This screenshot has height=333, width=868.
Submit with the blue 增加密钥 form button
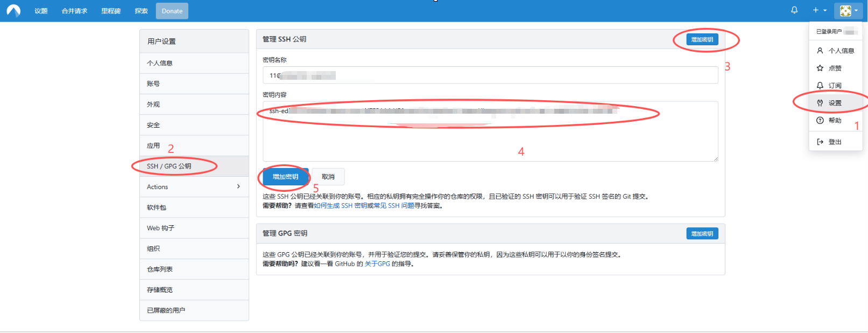285,177
